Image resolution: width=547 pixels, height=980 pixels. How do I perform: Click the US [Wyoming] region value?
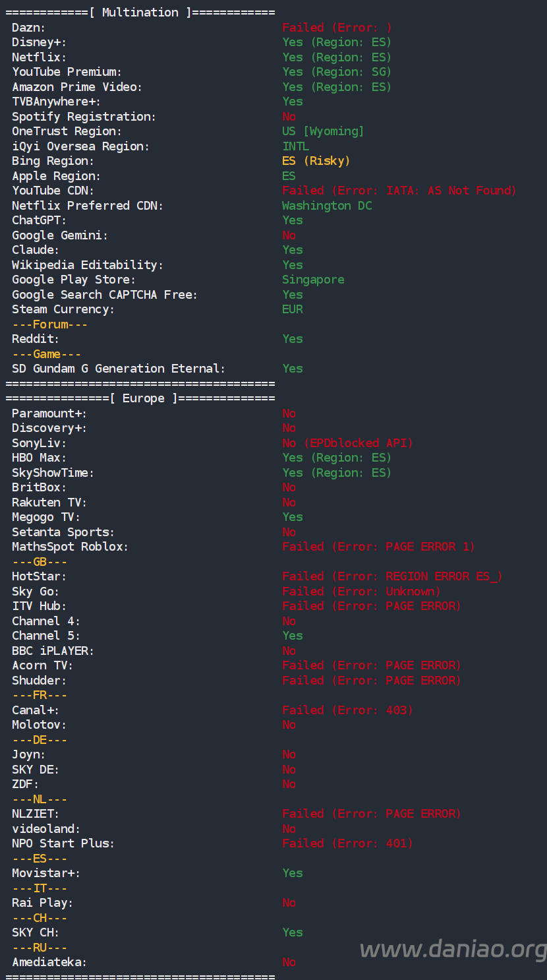point(323,131)
